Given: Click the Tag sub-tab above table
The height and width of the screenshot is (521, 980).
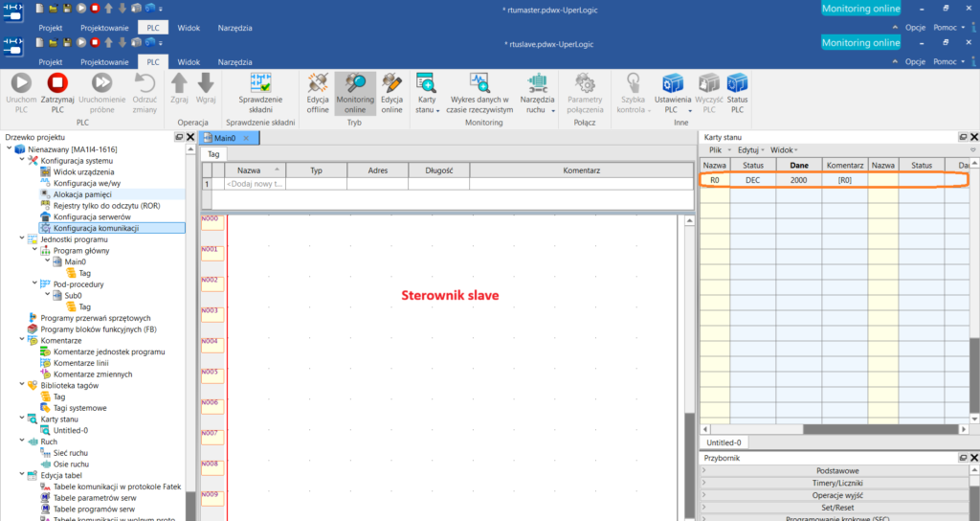Looking at the screenshot, I should click(213, 154).
